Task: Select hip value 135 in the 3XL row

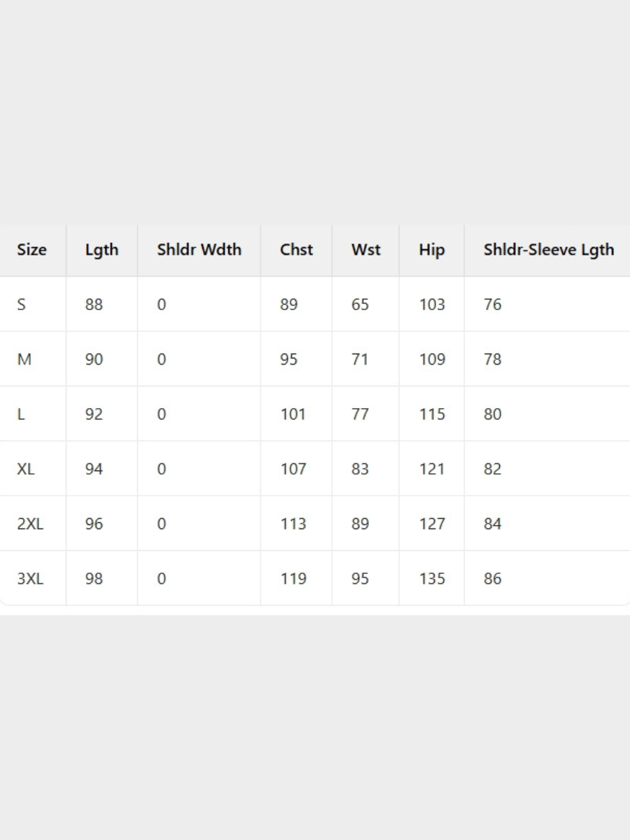Action: (x=431, y=579)
